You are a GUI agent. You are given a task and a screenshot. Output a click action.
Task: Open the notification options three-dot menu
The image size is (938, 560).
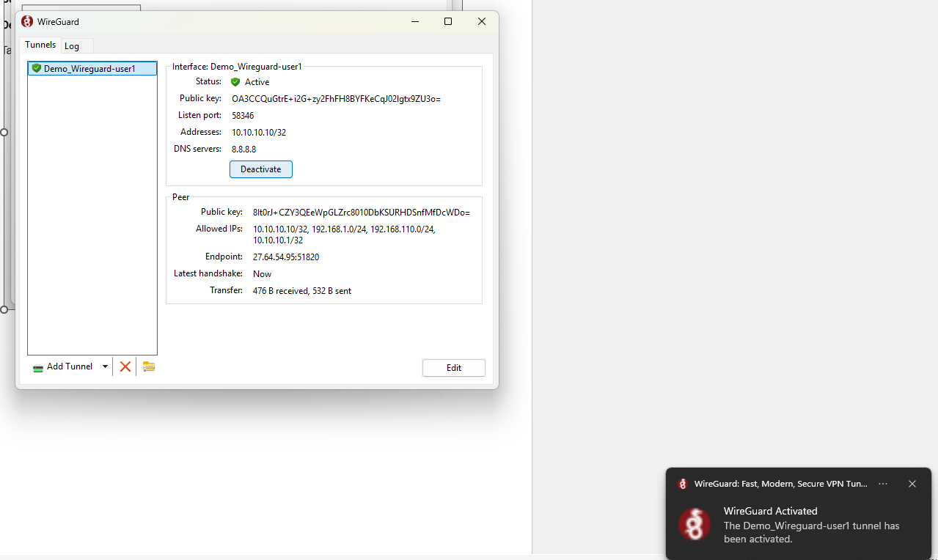tap(883, 484)
